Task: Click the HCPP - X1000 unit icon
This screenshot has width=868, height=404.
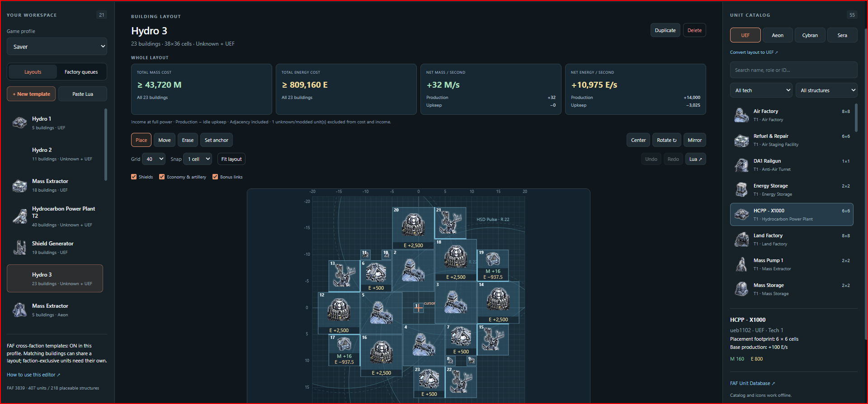Action: 741,215
